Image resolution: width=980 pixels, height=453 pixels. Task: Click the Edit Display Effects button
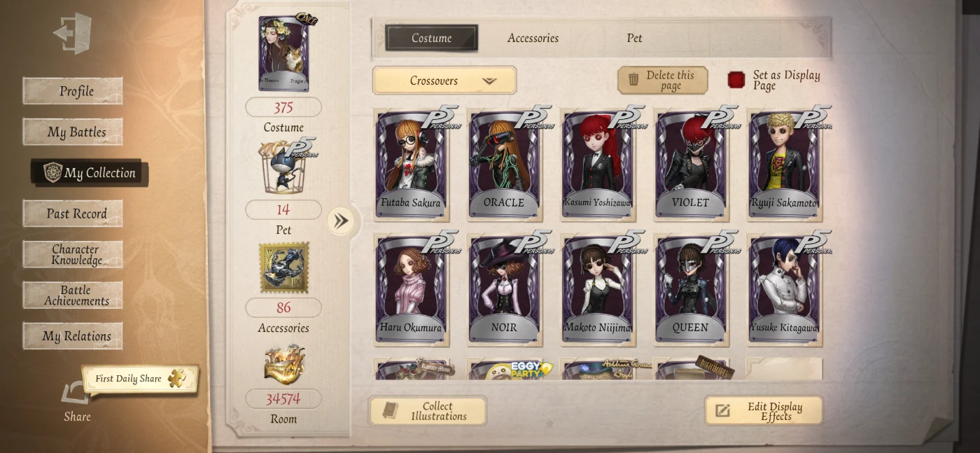[764, 411]
